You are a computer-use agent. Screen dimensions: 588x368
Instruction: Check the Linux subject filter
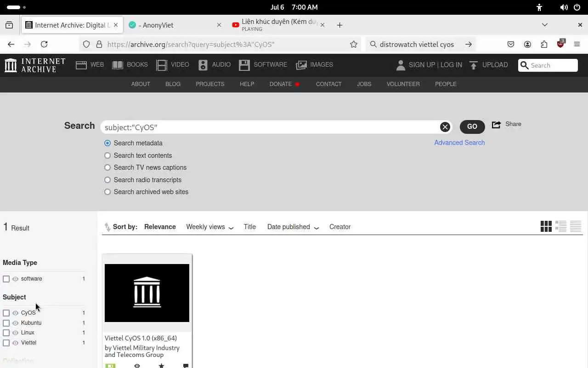coord(6,333)
